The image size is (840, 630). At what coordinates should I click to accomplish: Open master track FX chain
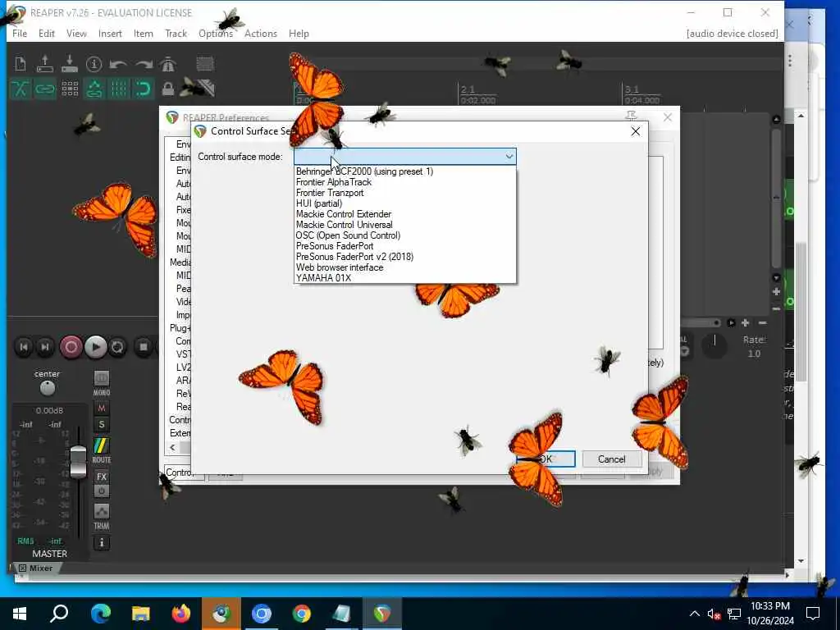pyautogui.click(x=101, y=477)
